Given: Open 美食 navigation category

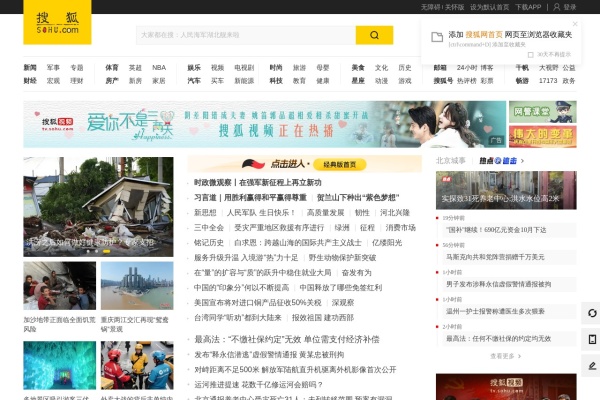Looking at the screenshot, I should pyautogui.click(x=358, y=67).
